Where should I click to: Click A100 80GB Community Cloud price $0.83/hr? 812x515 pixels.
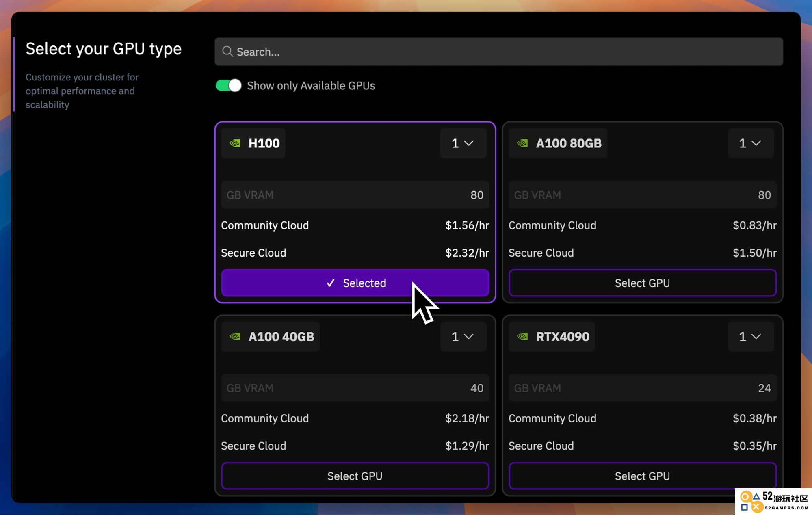pos(754,225)
